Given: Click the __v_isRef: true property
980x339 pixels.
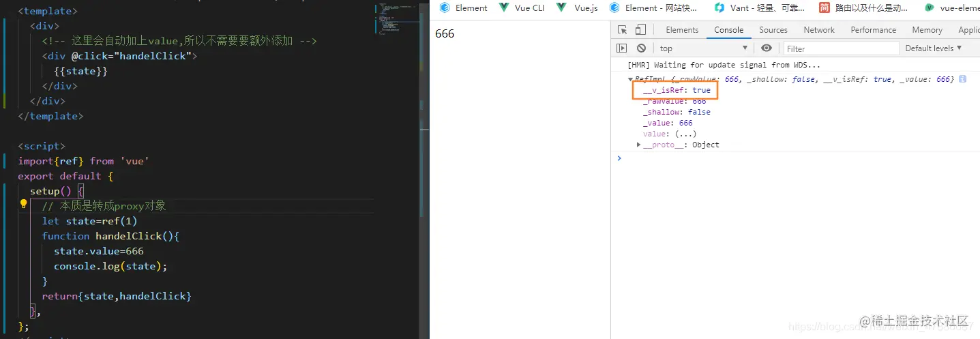Looking at the screenshot, I should (x=677, y=90).
